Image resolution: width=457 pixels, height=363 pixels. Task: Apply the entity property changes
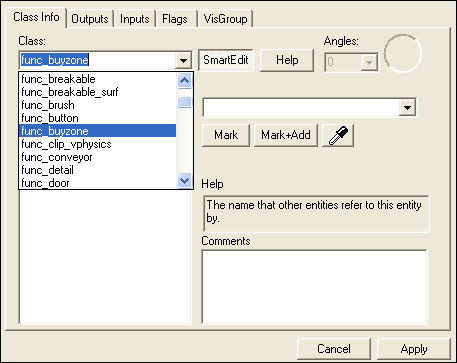(x=414, y=349)
